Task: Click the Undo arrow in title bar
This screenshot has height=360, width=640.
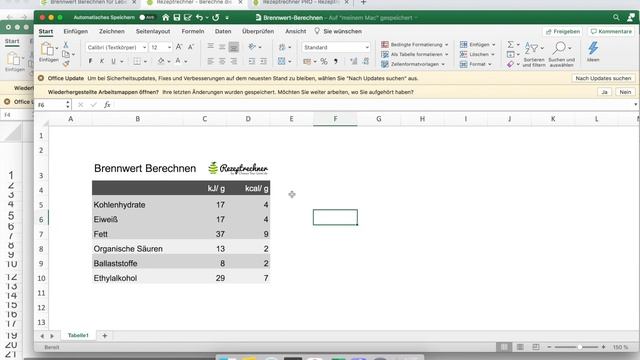Action: tap(199, 18)
